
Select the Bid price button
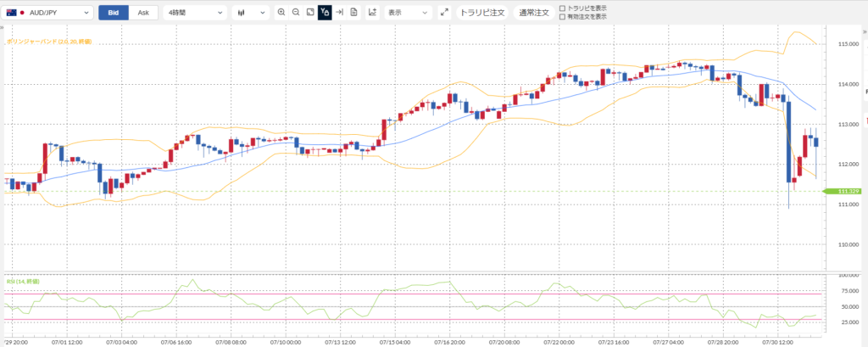(x=114, y=12)
